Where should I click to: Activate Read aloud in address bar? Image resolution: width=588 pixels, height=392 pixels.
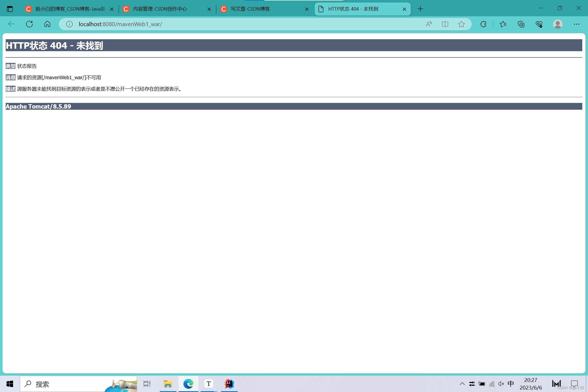pos(429,24)
